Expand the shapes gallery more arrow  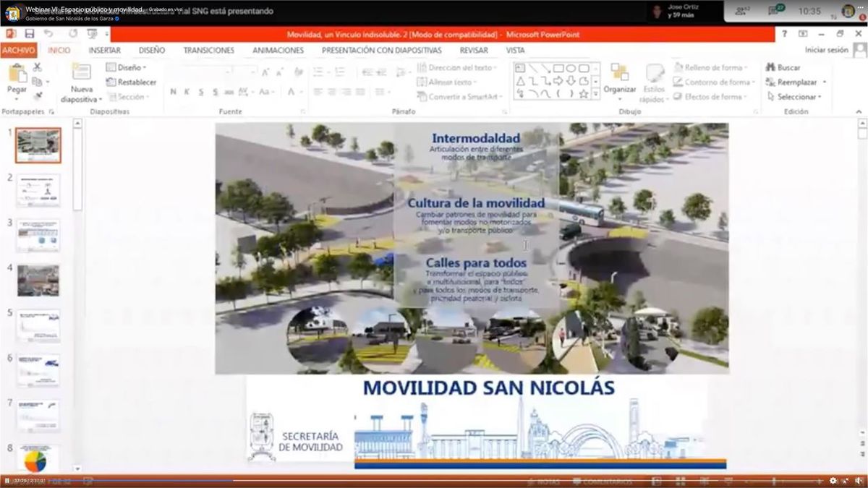(596, 93)
